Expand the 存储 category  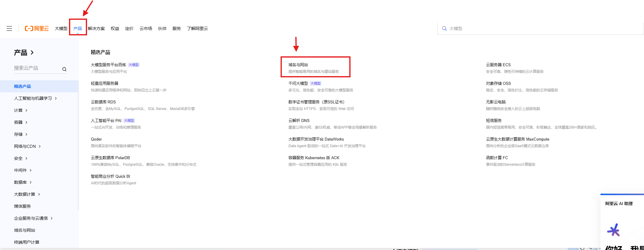(21, 134)
